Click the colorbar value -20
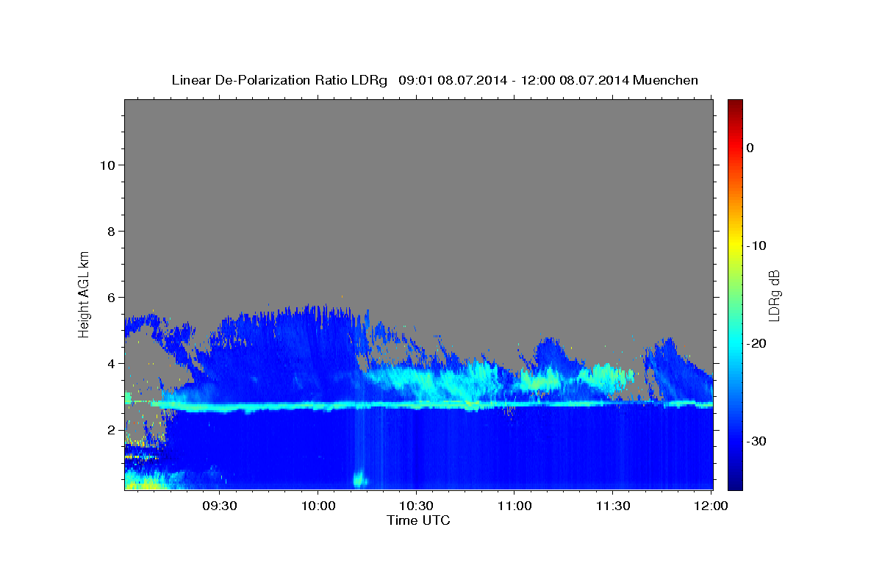The width and height of the screenshot is (882, 588). coord(757,343)
